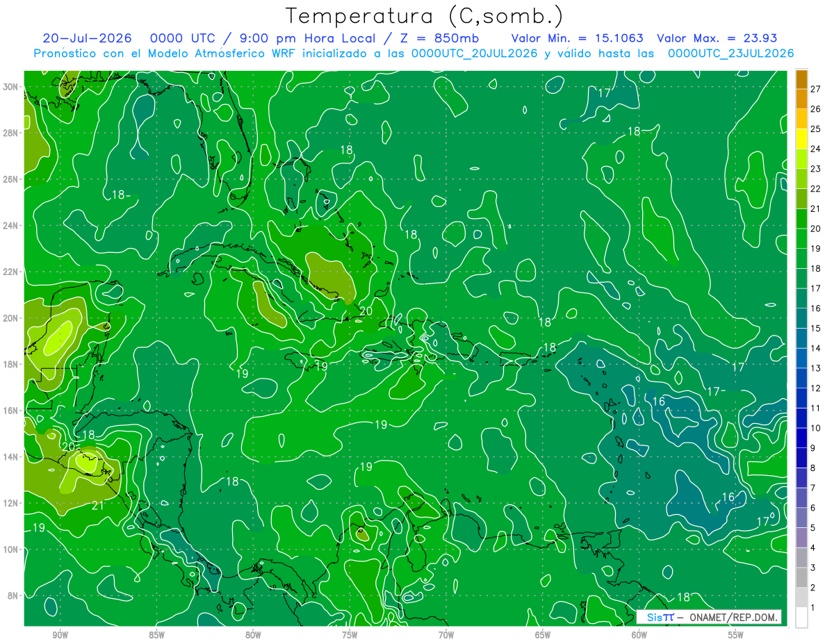Click the "Z = 850mb" pressure level text

[x=437, y=38]
